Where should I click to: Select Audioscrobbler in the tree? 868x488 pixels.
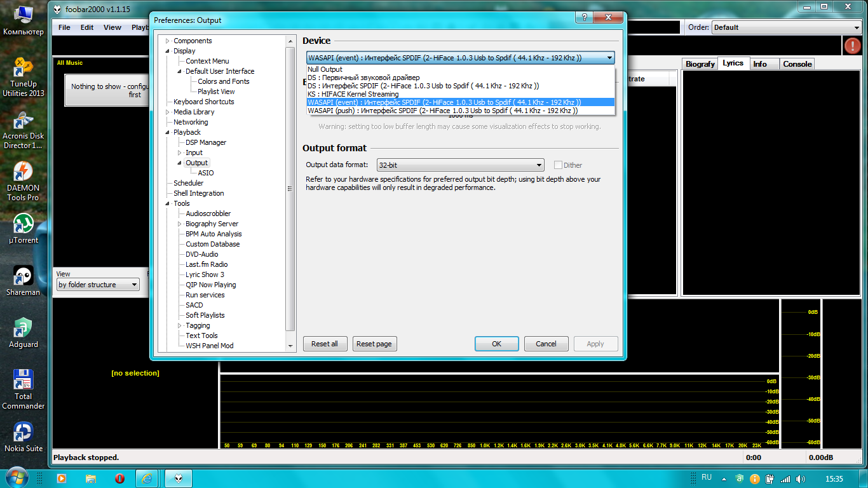click(208, 213)
